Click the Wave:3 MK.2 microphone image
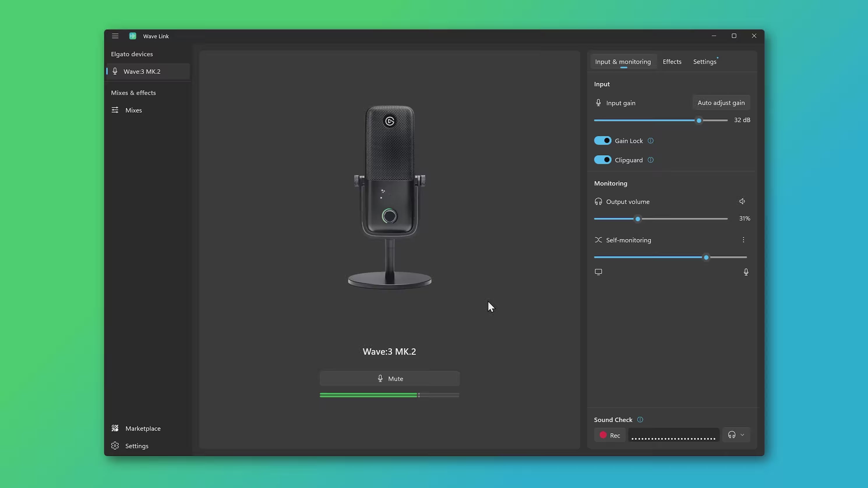This screenshot has width=868, height=488. pos(390,197)
